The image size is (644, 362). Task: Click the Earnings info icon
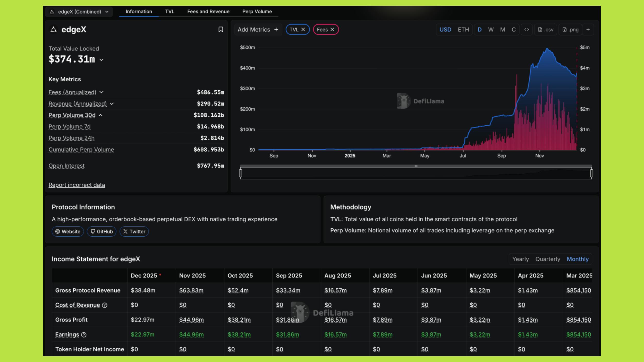(x=84, y=335)
